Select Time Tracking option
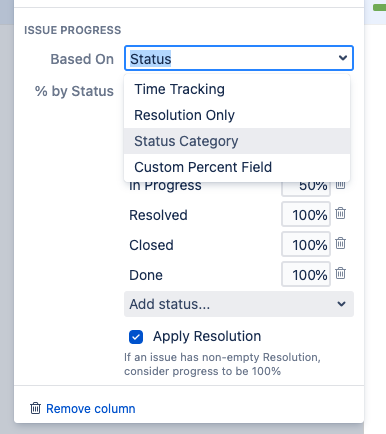This screenshot has height=434, width=386. click(x=237, y=89)
